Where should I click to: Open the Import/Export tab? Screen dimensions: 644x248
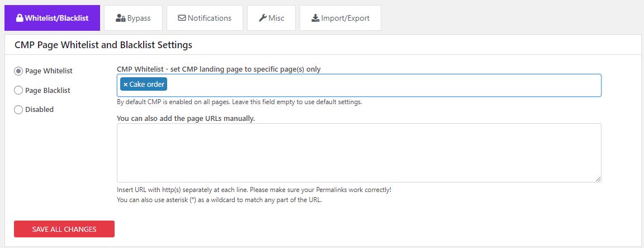[340, 18]
